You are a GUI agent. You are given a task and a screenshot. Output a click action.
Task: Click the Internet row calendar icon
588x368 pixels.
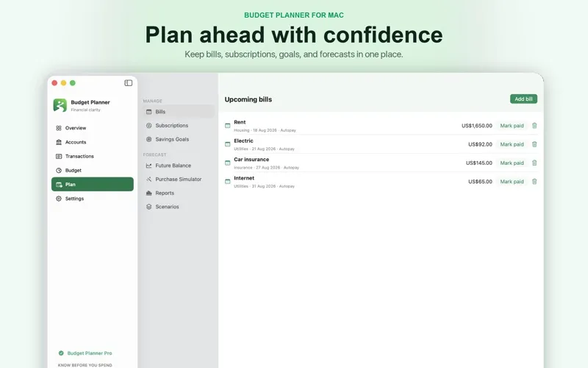(x=228, y=181)
